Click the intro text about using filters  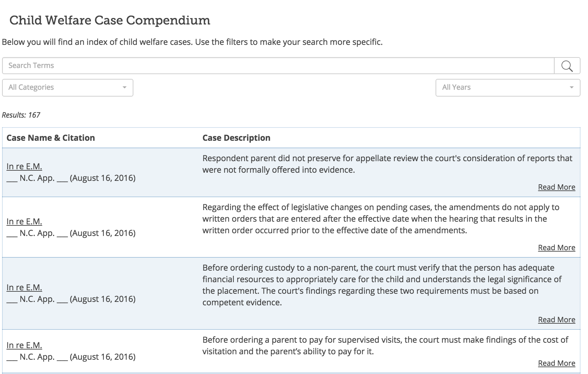point(192,42)
